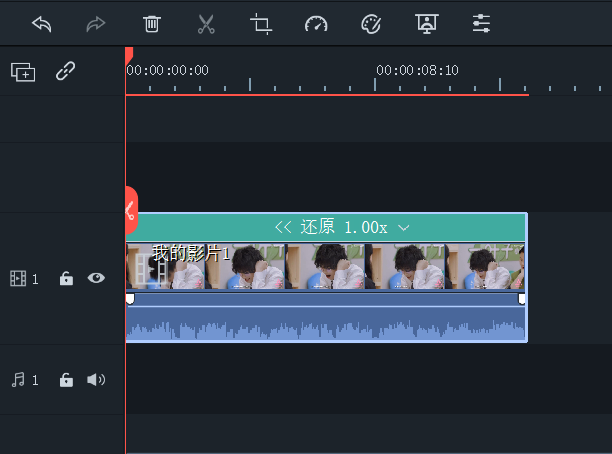Click the clip's left fade handle
612x454 pixels.
130,299
